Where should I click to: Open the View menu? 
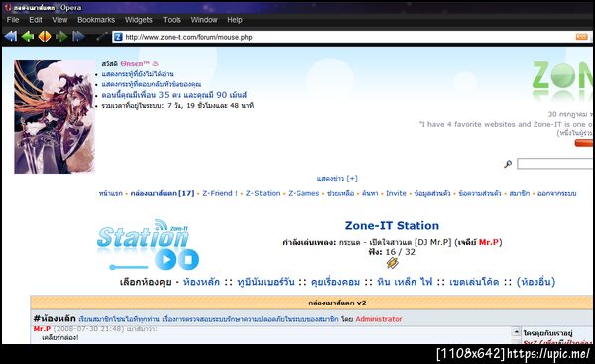59,20
